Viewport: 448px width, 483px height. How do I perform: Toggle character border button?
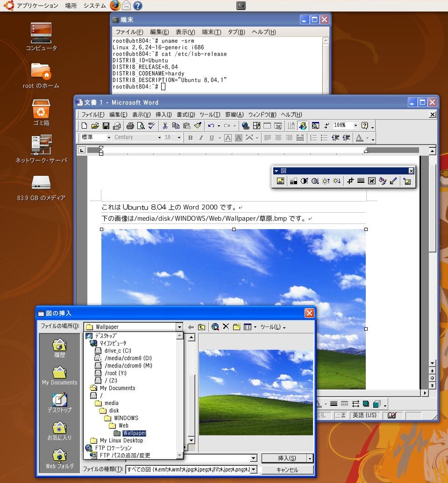228,137
